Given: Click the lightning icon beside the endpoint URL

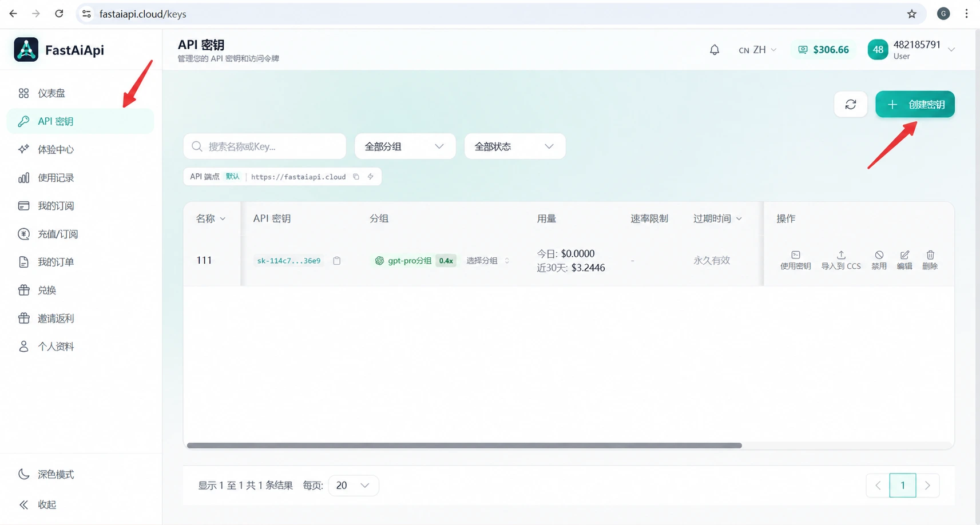Looking at the screenshot, I should (371, 177).
